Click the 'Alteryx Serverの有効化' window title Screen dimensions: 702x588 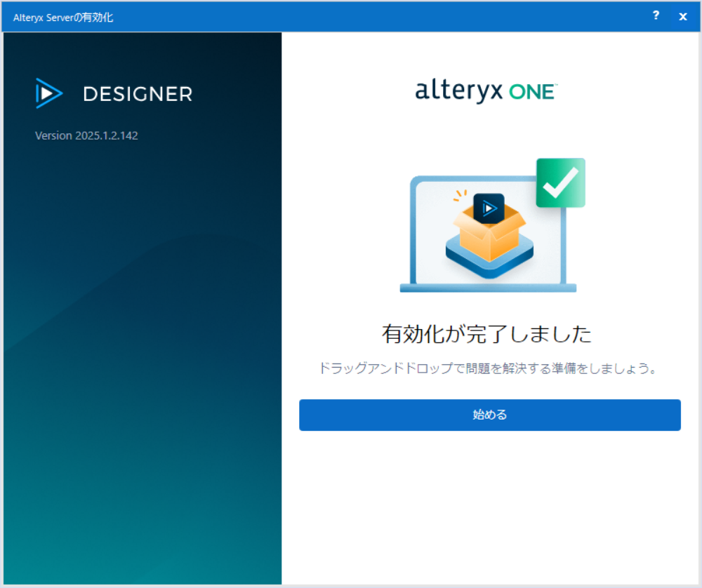(63, 18)
